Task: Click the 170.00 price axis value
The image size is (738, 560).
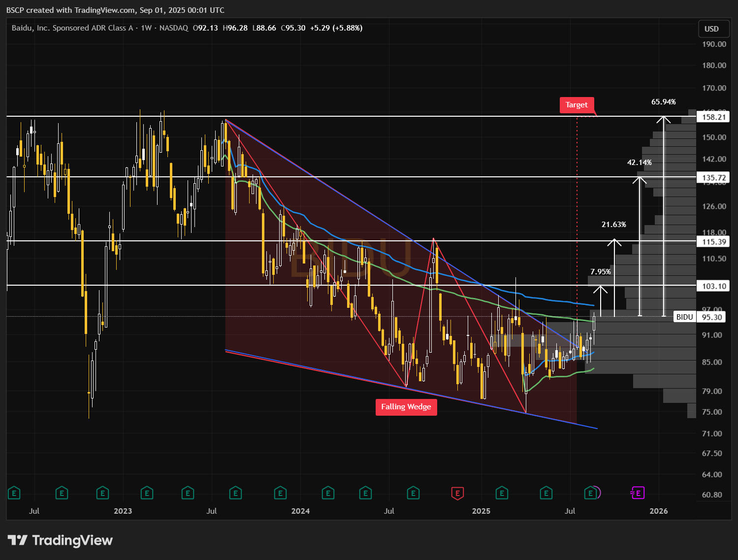Action: pyautogui.click(x=714, y=88)
